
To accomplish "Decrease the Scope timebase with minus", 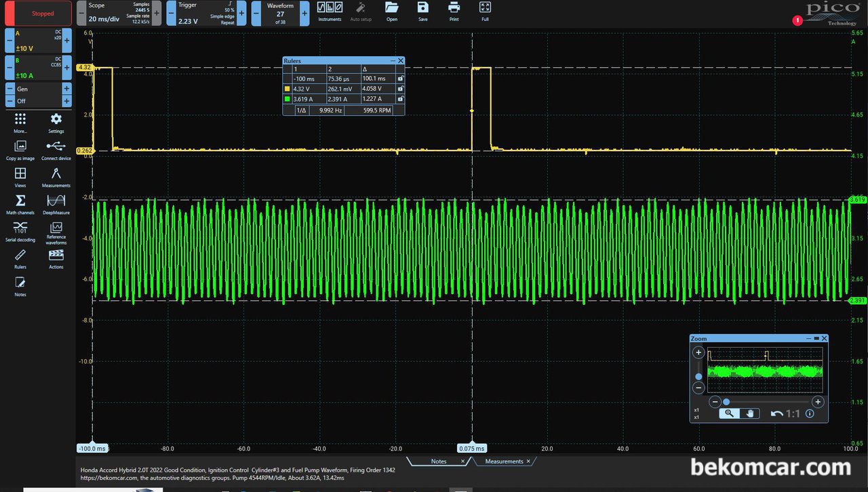I will [x=81, y=14].
